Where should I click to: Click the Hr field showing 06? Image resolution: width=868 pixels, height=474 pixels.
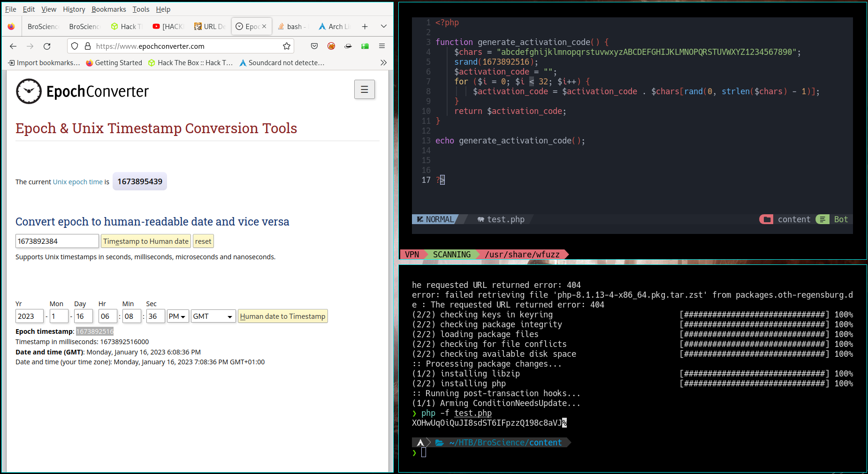(108, 316)
